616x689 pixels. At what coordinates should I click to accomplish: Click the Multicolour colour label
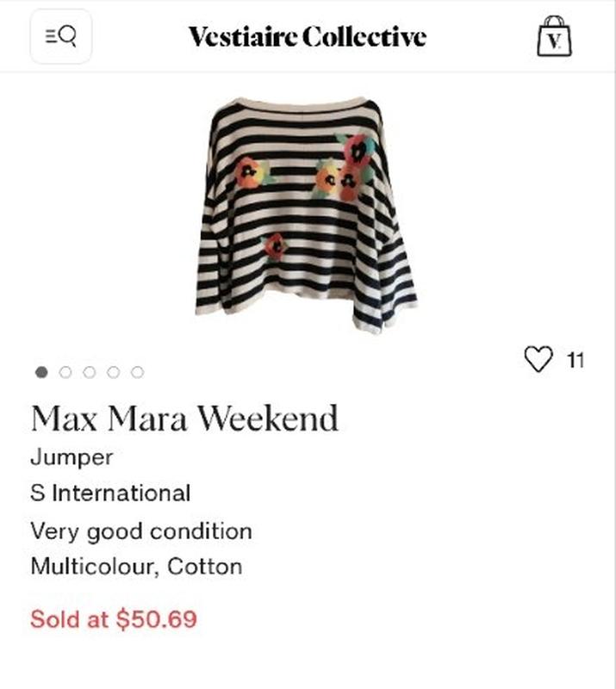click(x=93, y=567)
